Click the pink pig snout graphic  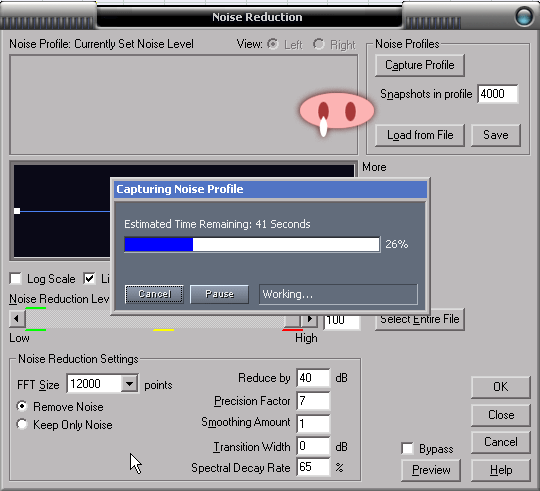(x=336, y=112)
